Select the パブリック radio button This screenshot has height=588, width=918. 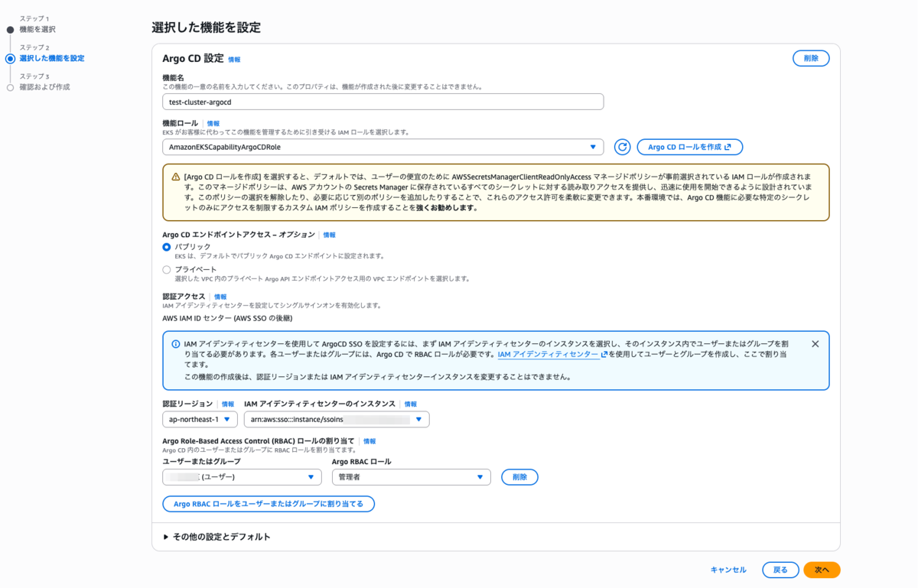click(x=167, y=247)
